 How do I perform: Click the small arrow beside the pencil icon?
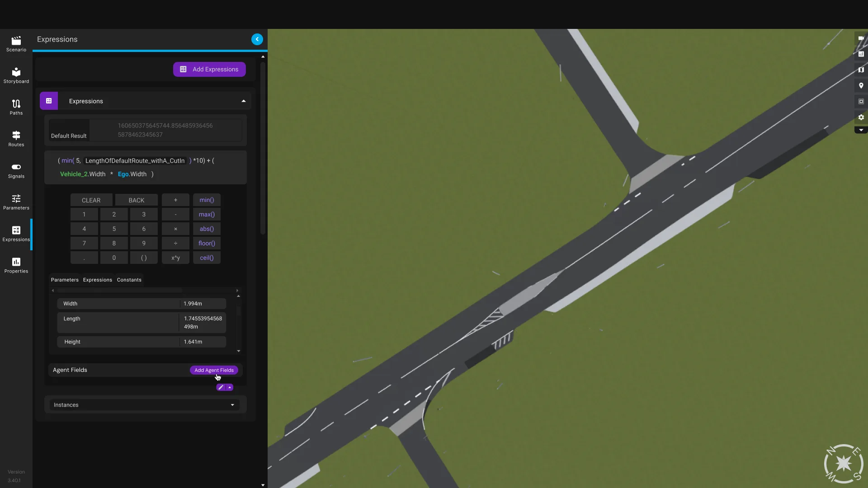230,387
